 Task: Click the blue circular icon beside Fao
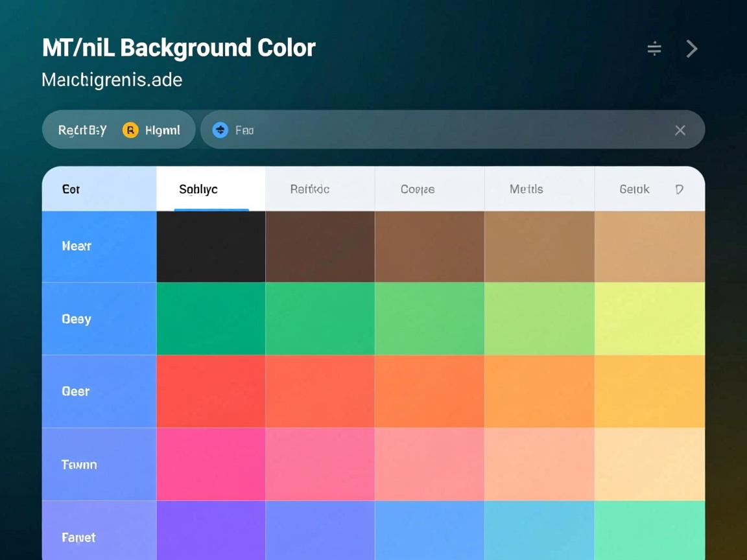pyautogui.click(x=220, y=130)
